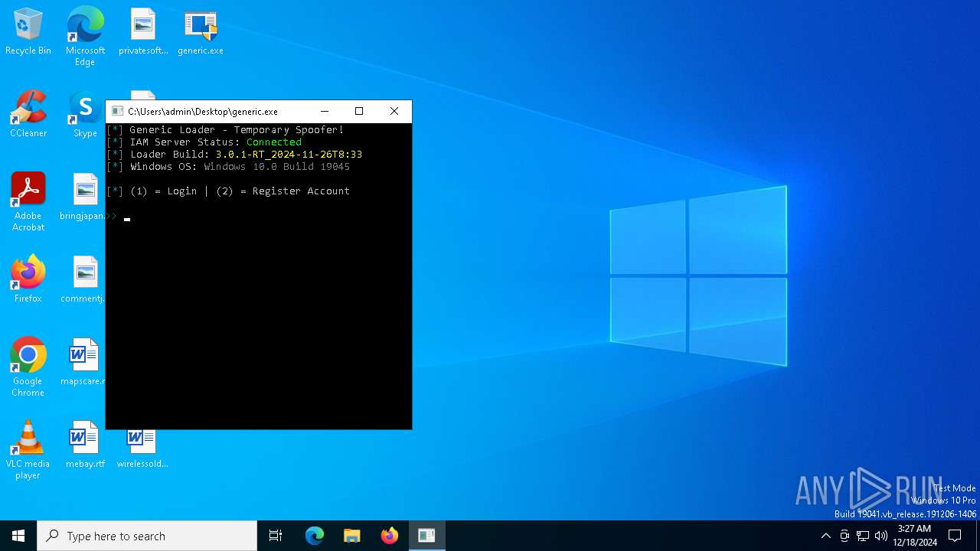Viewport: 980px width, 551px height.
Task: Select the Microsoft Edge desktop shortcut
Action: [x=85, y=37]
